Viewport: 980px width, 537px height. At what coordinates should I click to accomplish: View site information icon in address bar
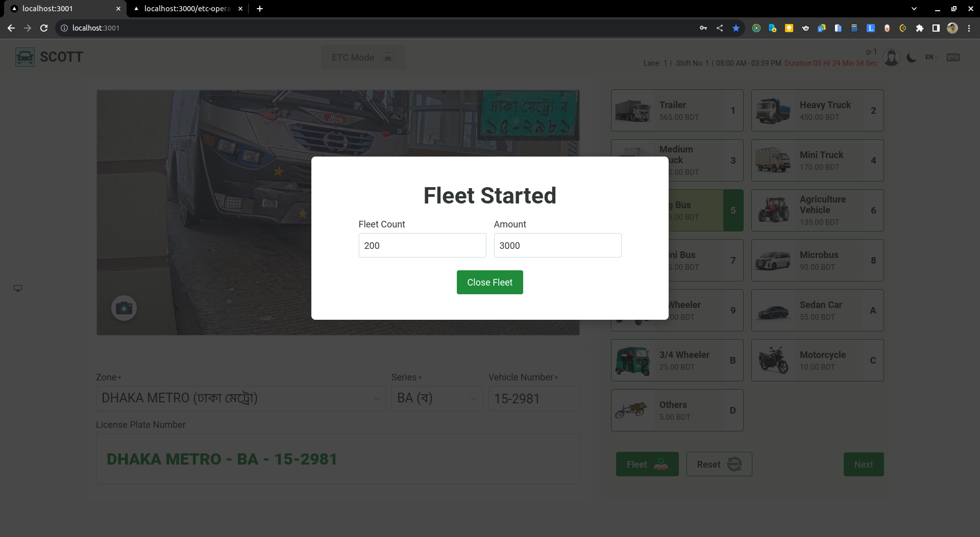(64, 28)
